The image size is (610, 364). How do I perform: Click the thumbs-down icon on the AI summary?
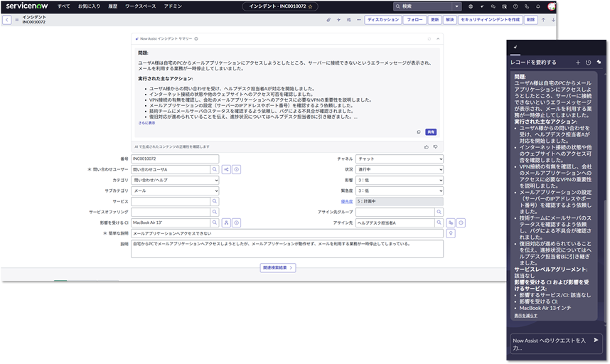point(436,146)
